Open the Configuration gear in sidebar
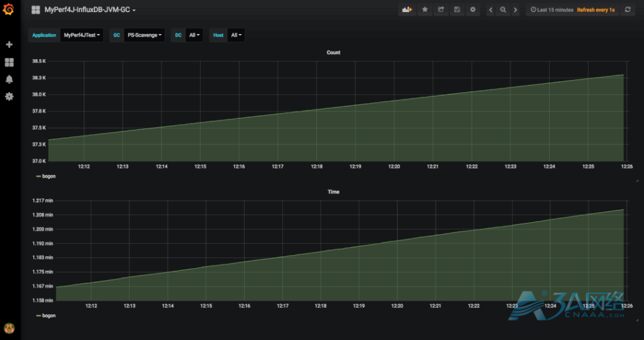 [x=9, y=96]
